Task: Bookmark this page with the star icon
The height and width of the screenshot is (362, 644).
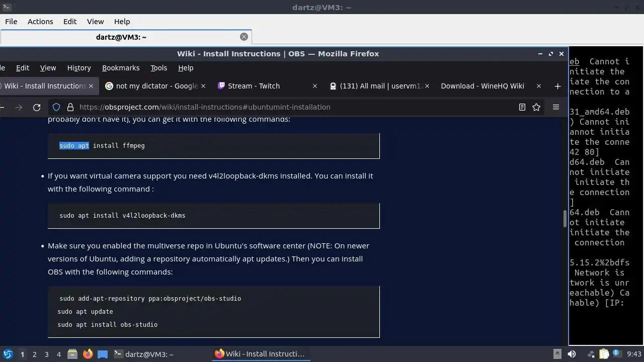Action: pos(536,107)
